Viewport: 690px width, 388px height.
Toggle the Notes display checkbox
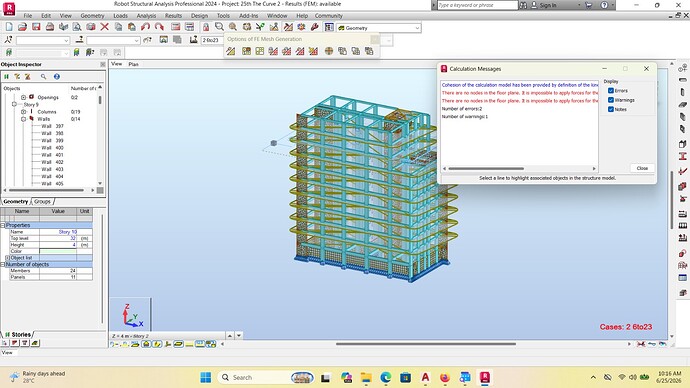coord(611,109)
